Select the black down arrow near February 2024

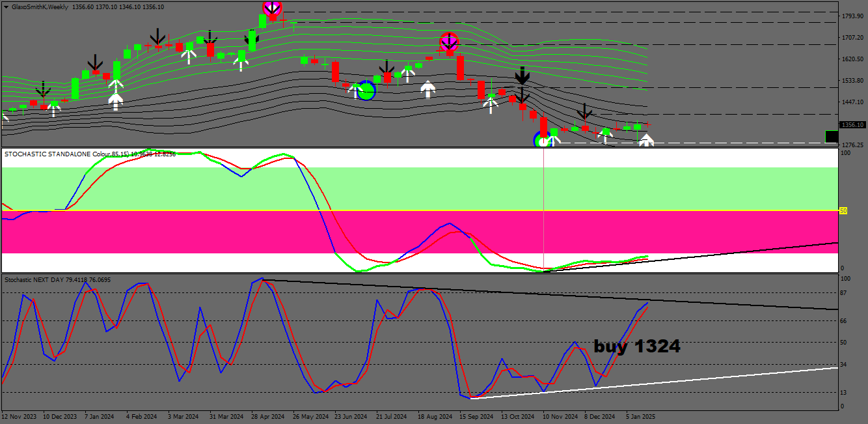point(157,36)
